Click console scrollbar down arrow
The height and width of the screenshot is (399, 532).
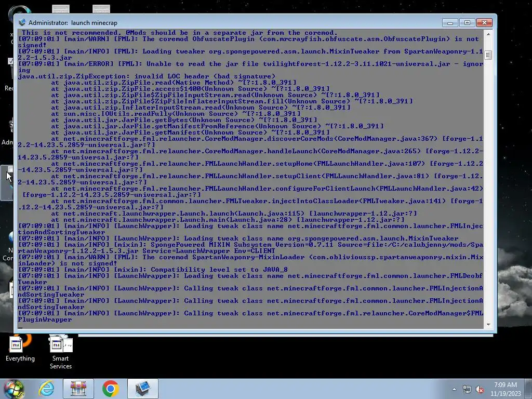488,325
